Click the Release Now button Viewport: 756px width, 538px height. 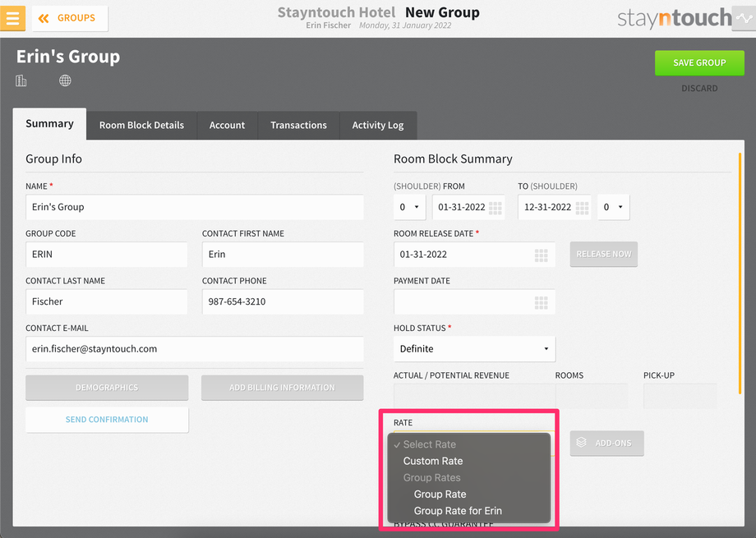pyautogui.click(x=604, y=254)
